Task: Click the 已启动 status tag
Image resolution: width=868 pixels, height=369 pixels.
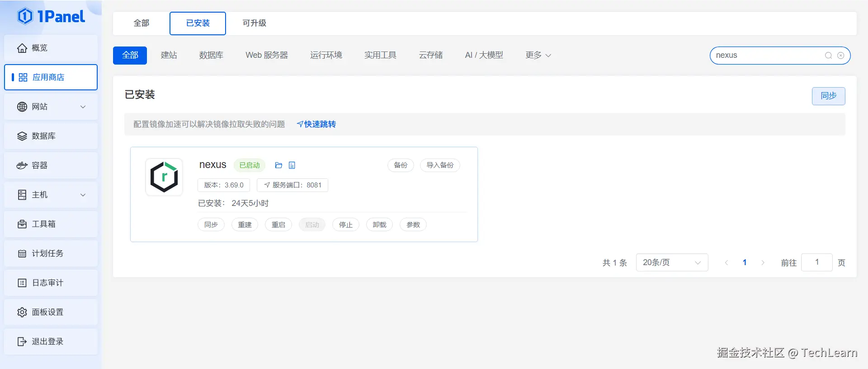Action: 250,165
